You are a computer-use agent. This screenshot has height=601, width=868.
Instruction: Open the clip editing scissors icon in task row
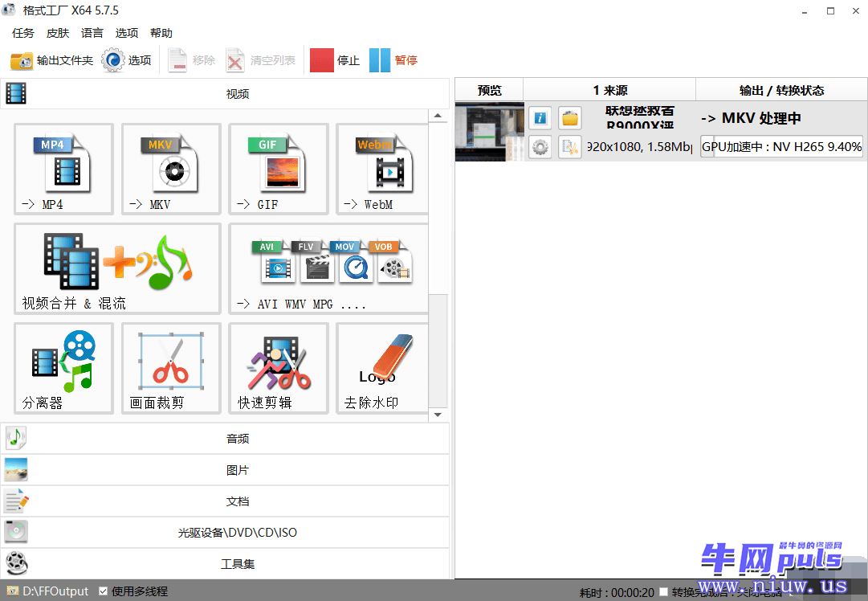(x=569, y=147)
